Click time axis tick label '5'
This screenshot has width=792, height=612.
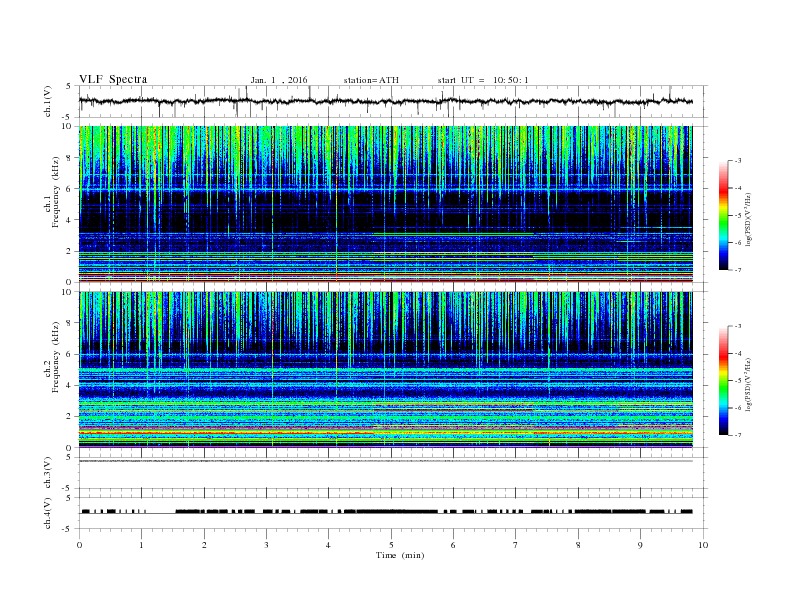click(391, 545)
